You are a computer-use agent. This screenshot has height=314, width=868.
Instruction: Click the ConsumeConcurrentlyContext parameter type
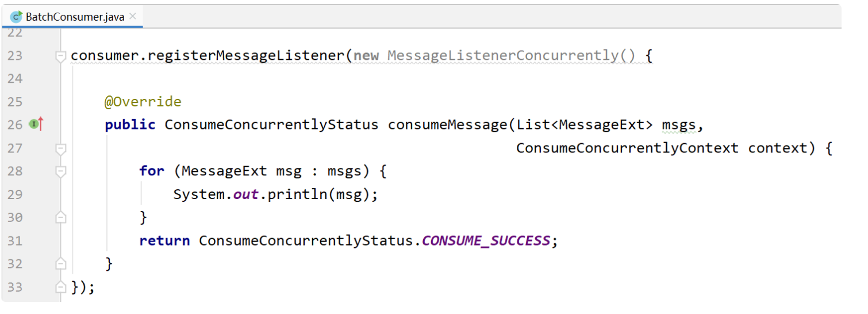(x=627, y=148)
